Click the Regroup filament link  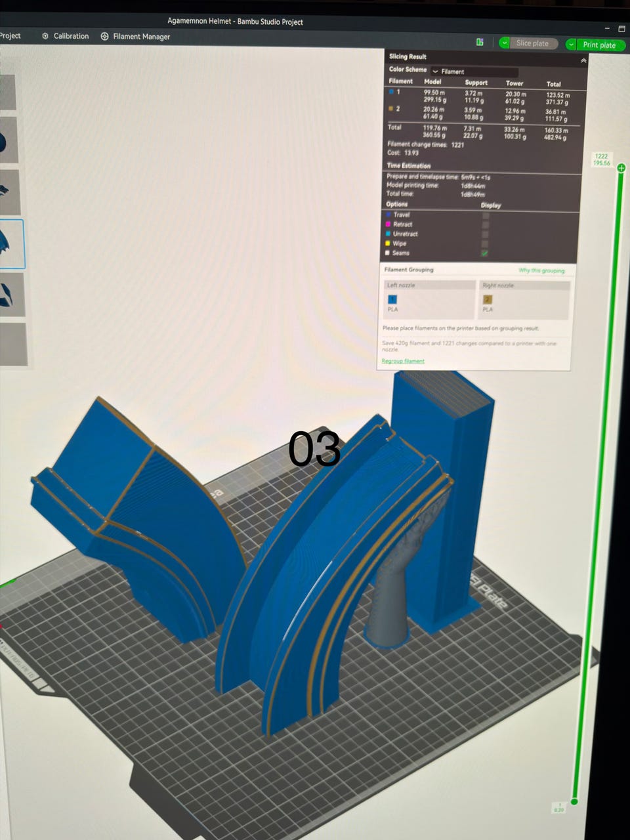click(403, 361)
